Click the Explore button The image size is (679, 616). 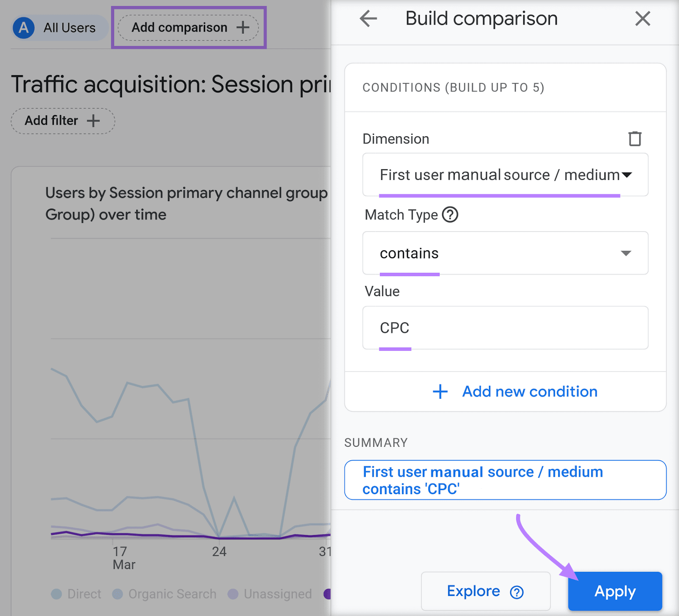coord(473,591)
